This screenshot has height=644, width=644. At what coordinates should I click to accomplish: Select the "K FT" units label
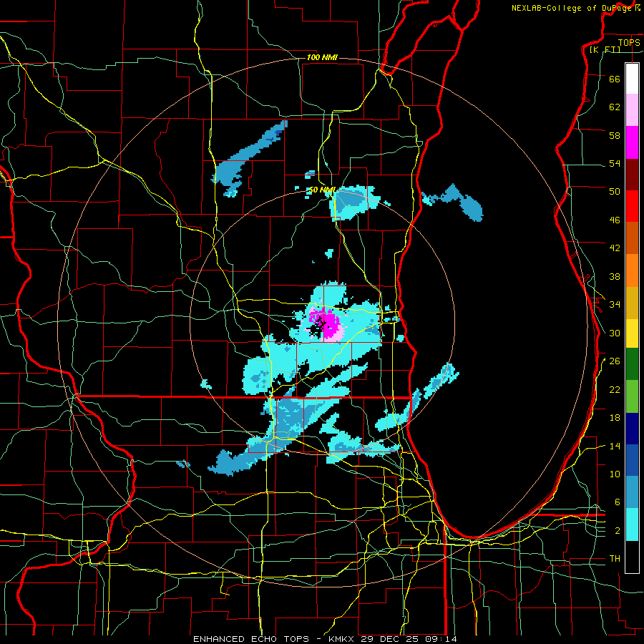point(605,49)
